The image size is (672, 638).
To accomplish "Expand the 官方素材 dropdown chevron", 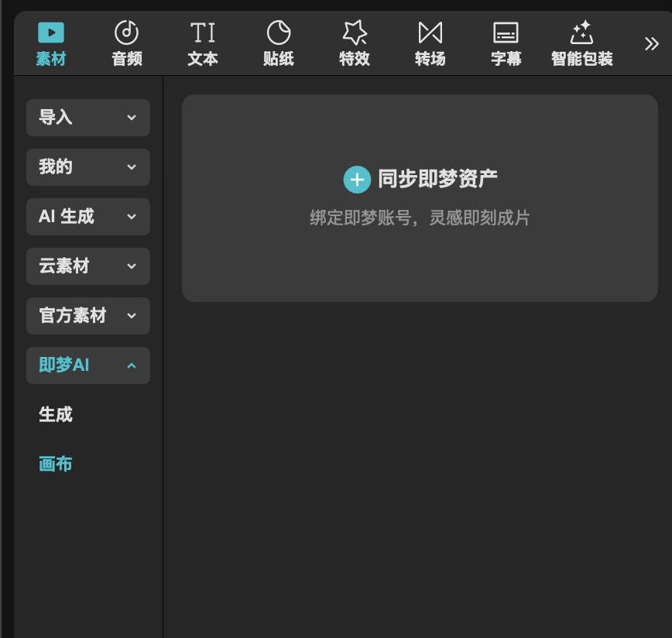I will pyautogui.click(x=132, y=316).
